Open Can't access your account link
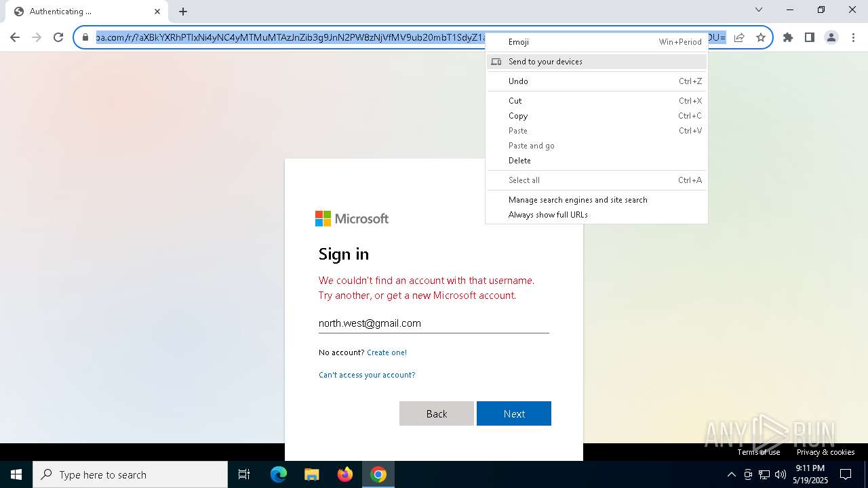Viewport: 868px width, 488px height. click(367, 375)
